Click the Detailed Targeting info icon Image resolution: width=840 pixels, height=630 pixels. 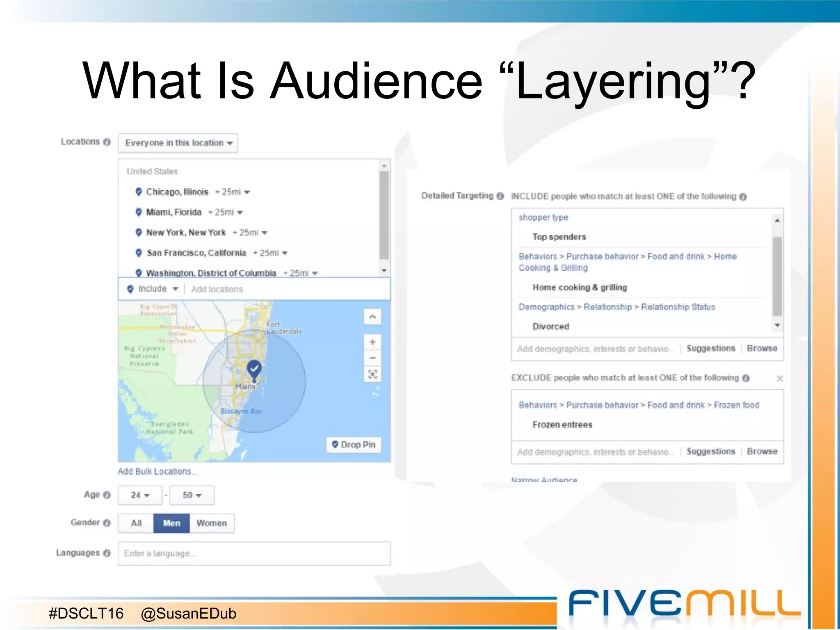tap(500, 196)
